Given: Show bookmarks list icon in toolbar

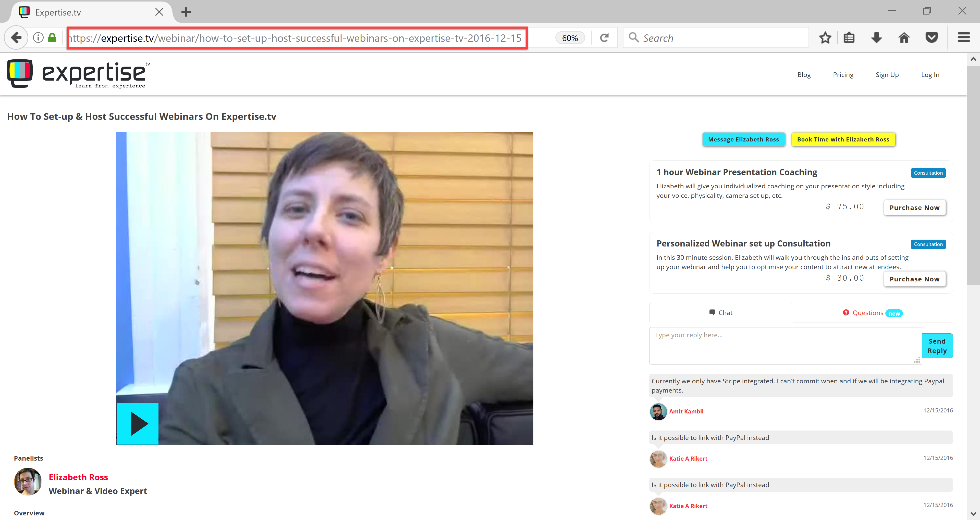Looking at the screenshot, I should point(849,38).
